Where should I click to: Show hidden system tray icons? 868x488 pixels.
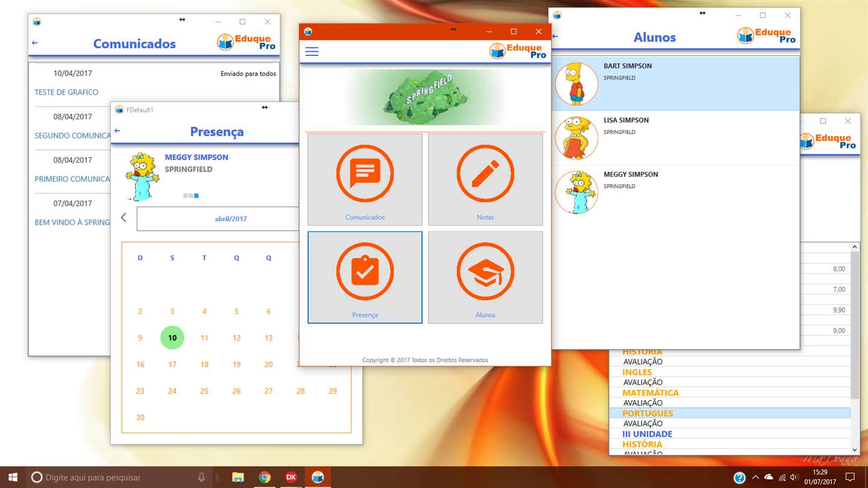click(x=755, y=477)
